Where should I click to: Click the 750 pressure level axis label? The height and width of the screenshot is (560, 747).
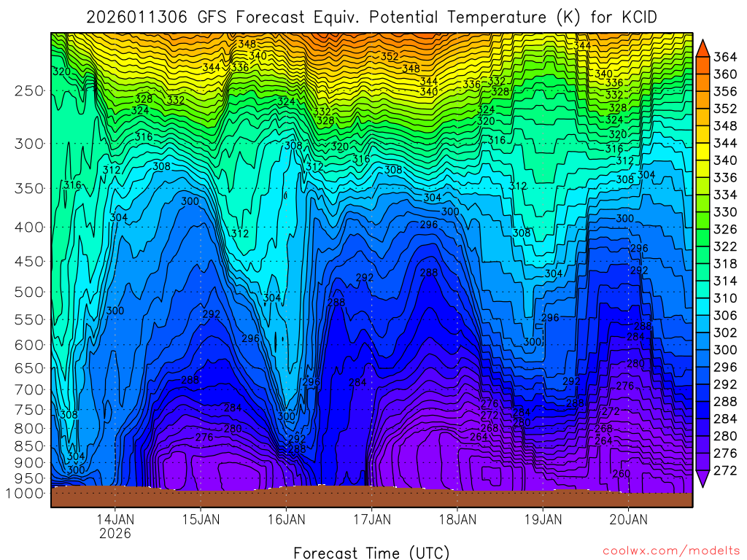[x=29, y=410]
